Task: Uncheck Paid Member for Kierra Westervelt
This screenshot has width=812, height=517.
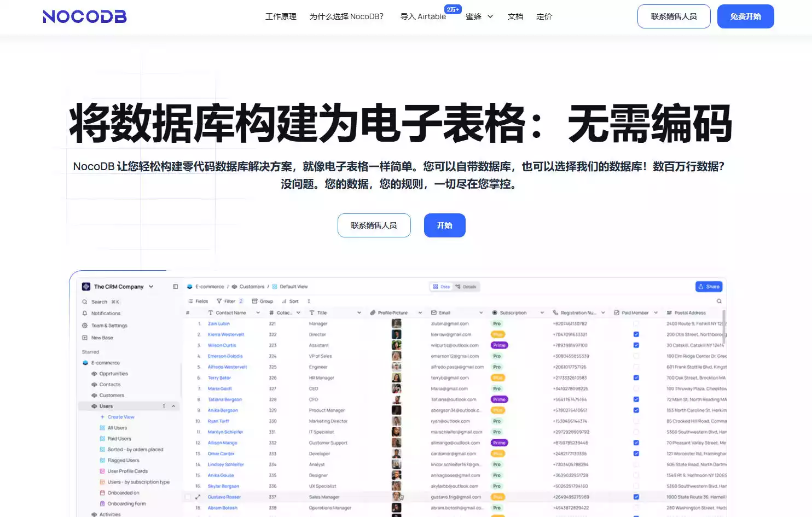Action: pyautogui.click(x=636, y=334)
